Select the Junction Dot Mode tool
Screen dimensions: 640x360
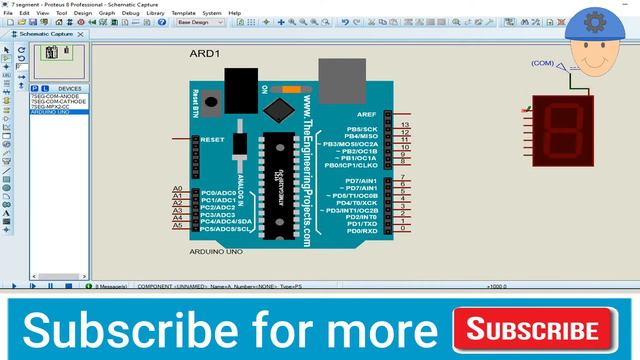(7, 67)
